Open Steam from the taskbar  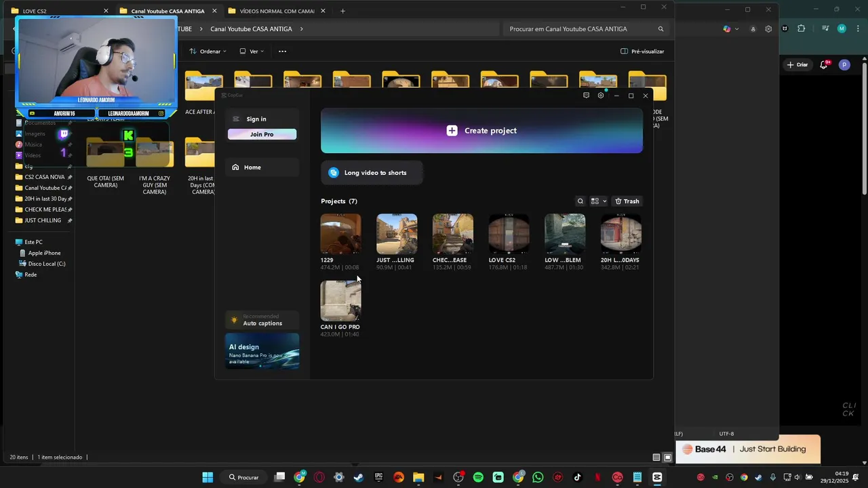359,477
